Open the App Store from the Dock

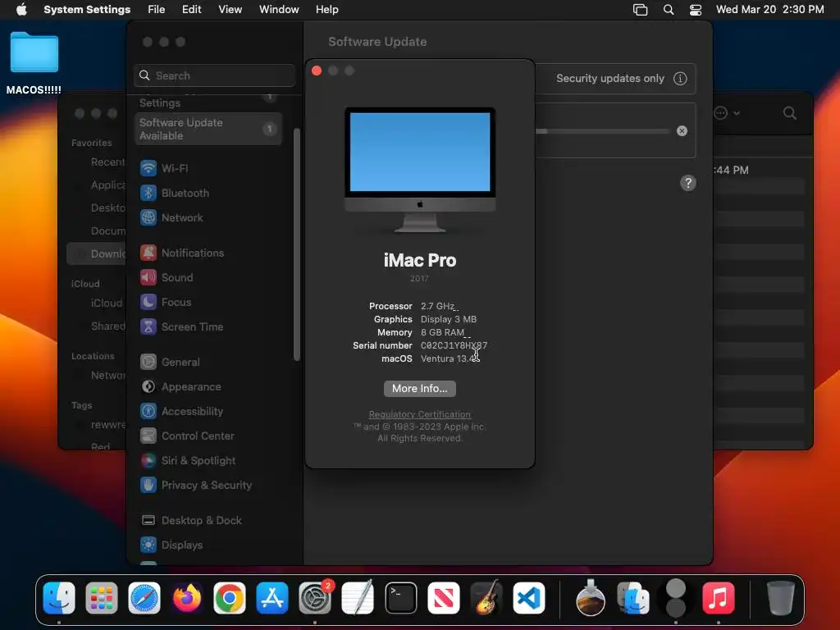tap(272, 598)
